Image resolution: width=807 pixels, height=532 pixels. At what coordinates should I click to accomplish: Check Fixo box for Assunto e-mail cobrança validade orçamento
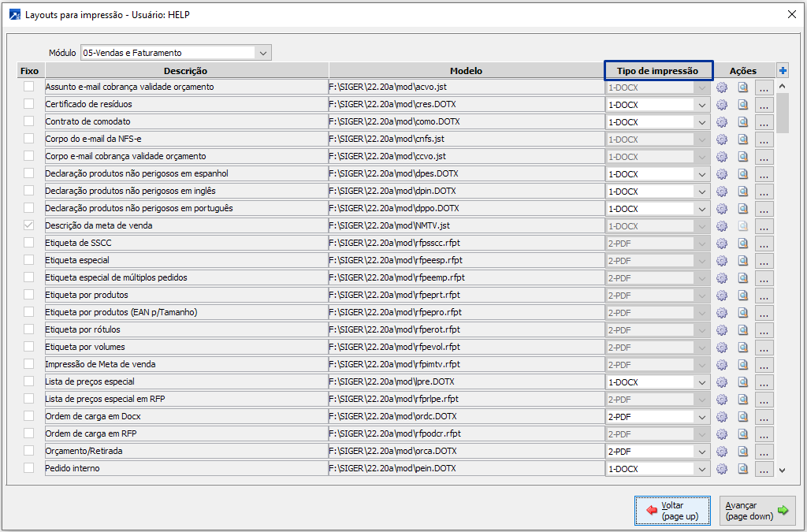pyautogui.click(x=29, y=87)
